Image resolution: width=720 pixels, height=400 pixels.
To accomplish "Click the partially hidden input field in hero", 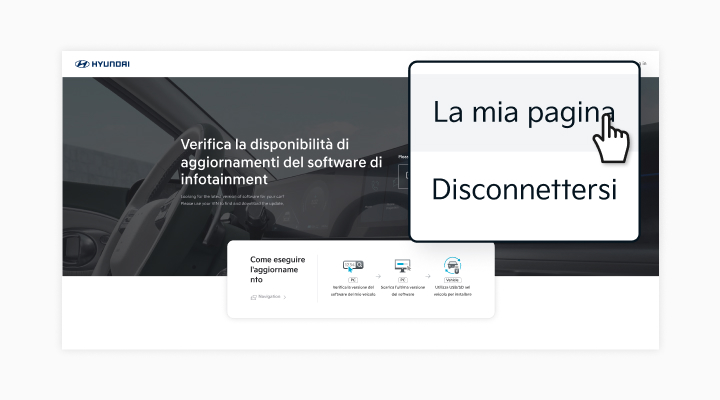I will (403, 177).
